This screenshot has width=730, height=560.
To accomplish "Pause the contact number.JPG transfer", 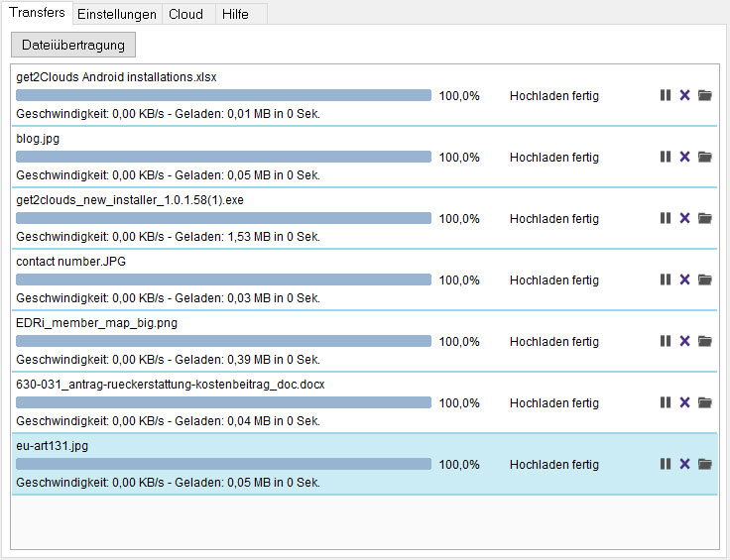I will click(666, 280).
